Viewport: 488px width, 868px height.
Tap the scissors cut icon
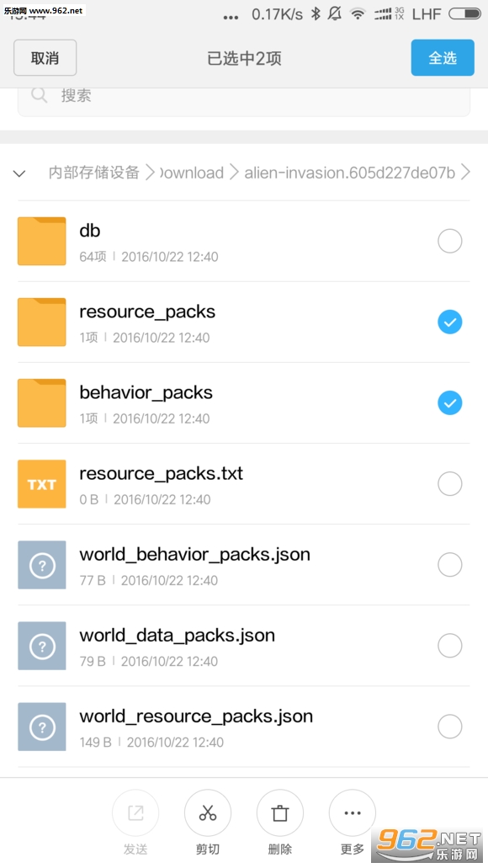click(x=208, y=812)
